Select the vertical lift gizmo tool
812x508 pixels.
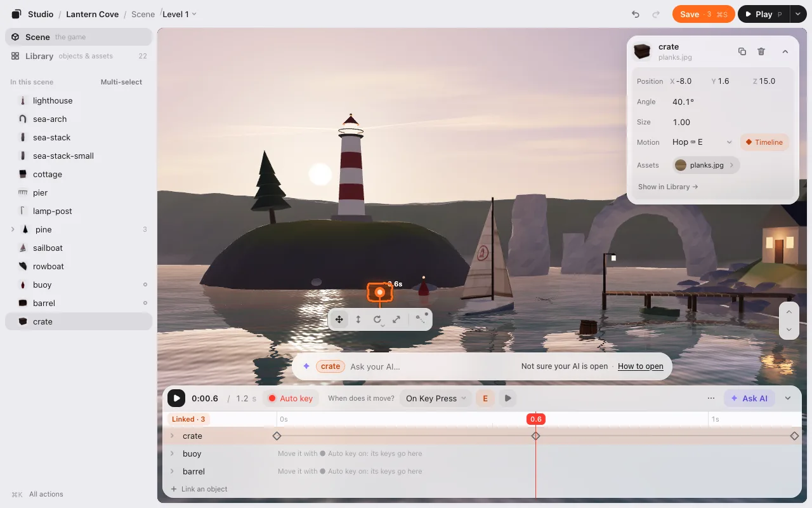click(358, 319)
